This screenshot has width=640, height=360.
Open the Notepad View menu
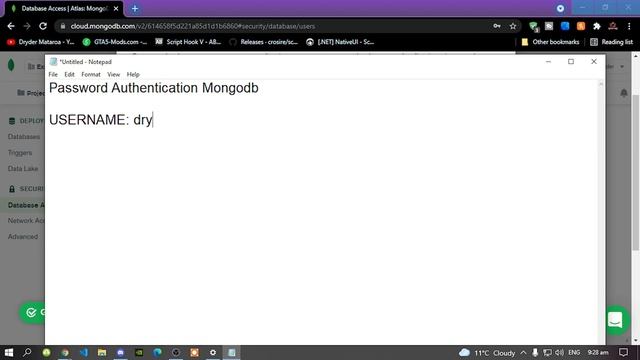tap(113, 74)
